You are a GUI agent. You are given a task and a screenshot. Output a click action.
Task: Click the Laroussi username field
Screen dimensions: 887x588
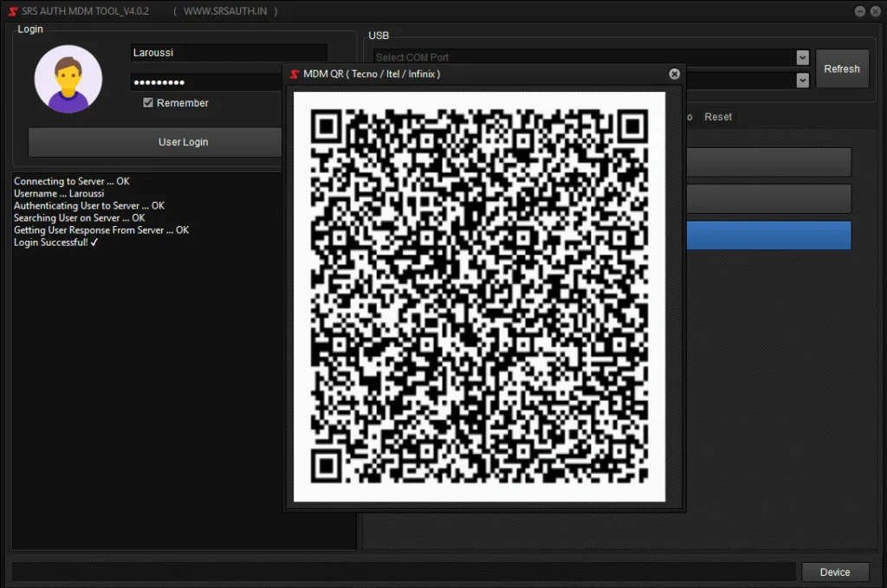click(x=229, y=53)
